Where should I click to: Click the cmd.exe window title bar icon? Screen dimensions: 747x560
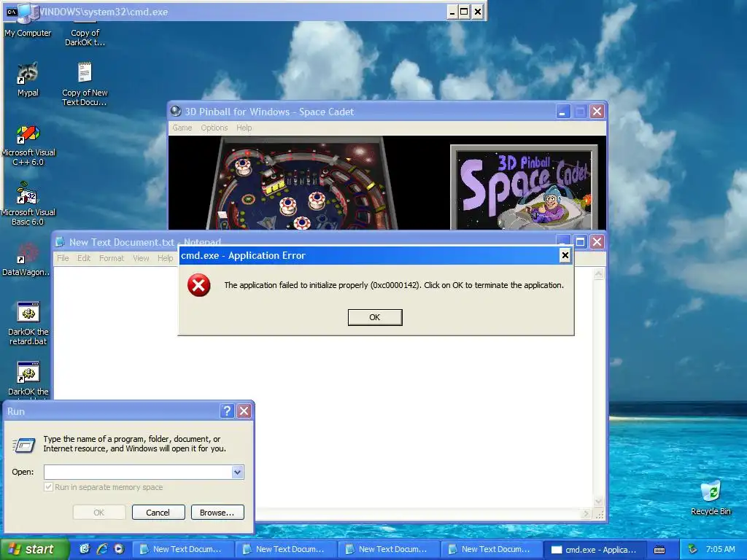point(12,12)
